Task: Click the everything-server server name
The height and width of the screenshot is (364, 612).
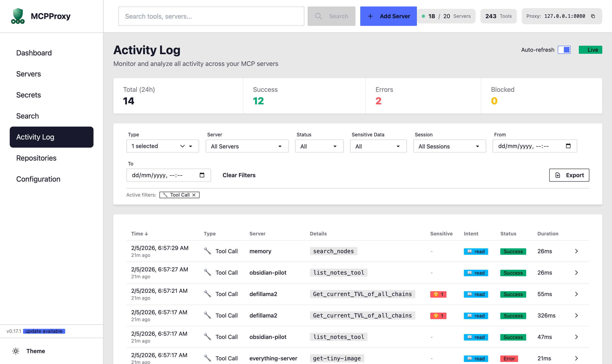Action: pos(273,358)
